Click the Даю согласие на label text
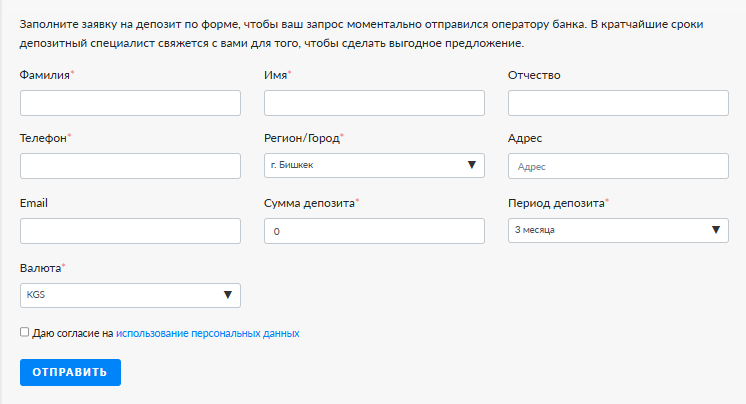The image size is (746, 404). click(x=73, y=334)
